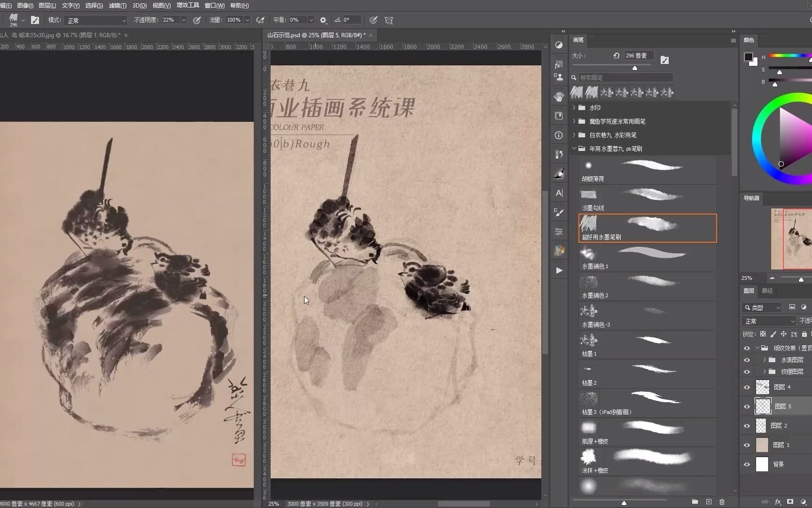Expand the 水渍图层 layer group
This screenshot has width=812, height=508.
(x=765, y=360)
